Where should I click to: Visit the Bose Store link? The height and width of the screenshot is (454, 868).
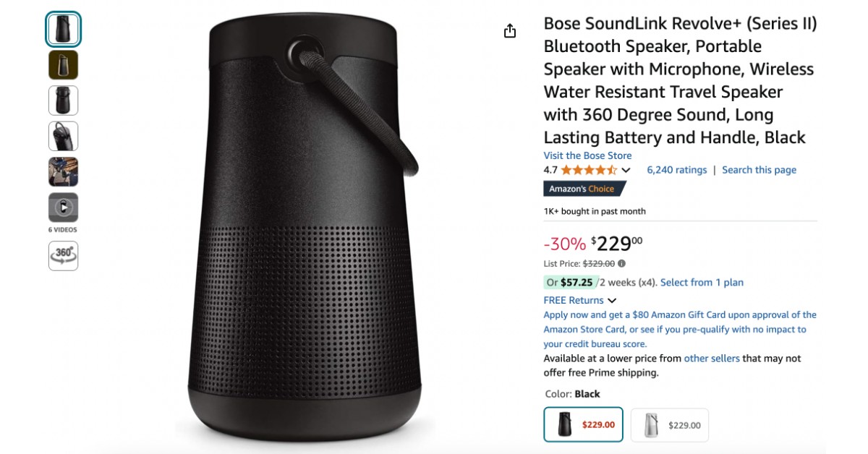click(587, 155)
